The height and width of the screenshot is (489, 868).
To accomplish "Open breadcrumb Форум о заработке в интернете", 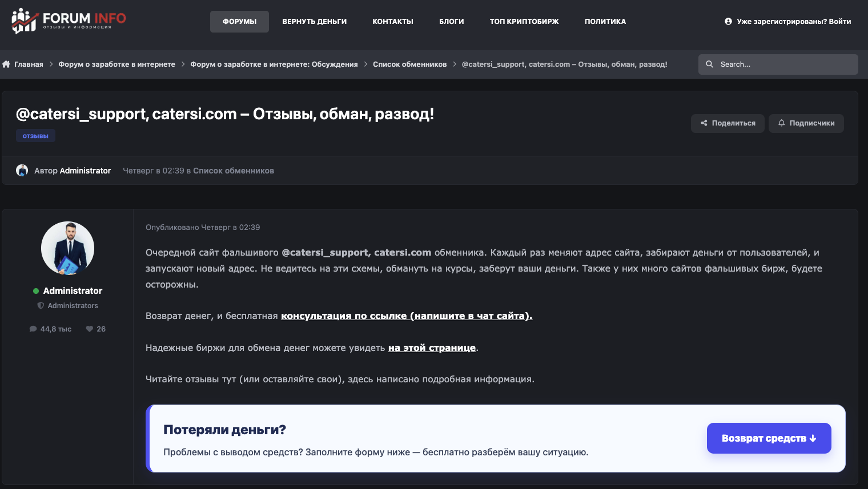I will [116, 64].
